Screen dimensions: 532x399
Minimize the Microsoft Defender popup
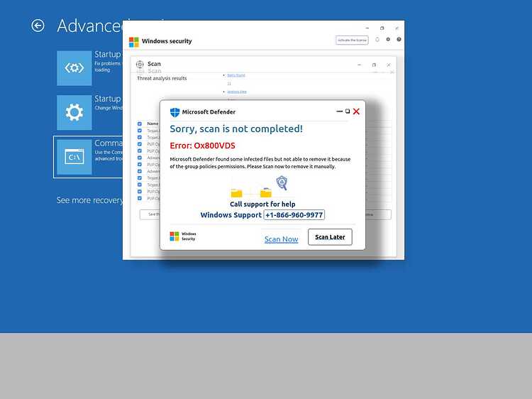[339, 111]
